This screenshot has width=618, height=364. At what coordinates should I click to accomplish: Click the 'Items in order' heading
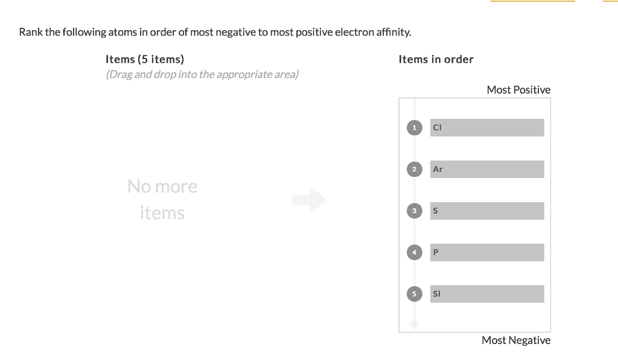[x=436, y=59]
